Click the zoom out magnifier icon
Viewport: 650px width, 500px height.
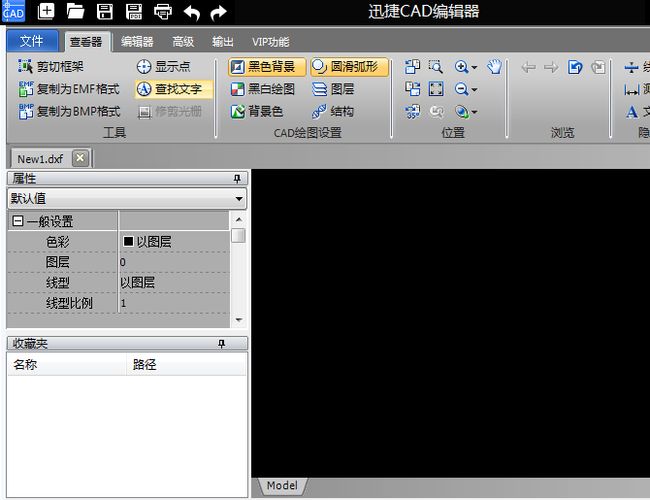coord(461,89)
